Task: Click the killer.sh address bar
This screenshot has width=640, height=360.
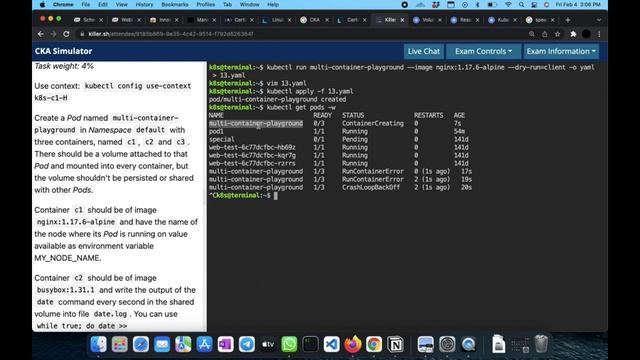Action: click(x=300, y=34)
